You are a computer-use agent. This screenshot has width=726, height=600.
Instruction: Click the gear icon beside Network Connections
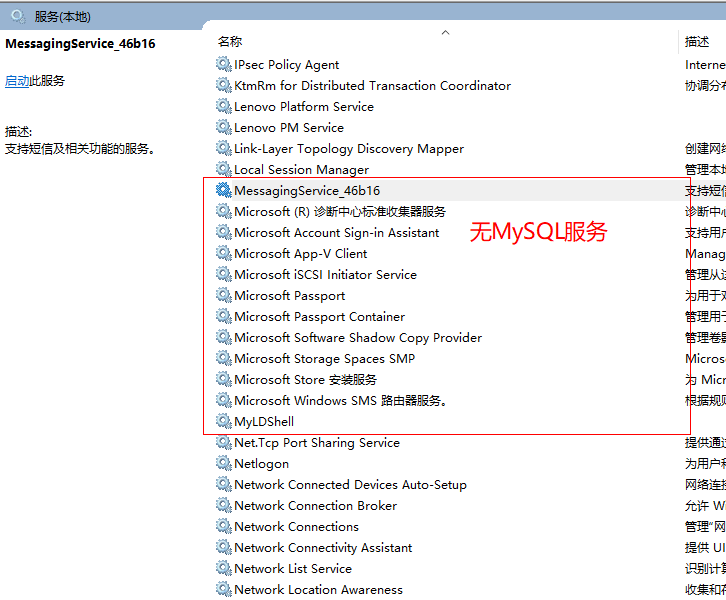click(223, 527)
